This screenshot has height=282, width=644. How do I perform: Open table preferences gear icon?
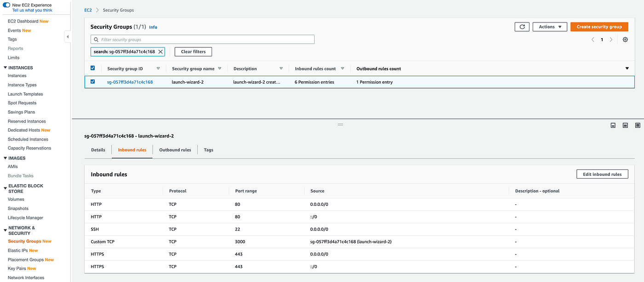click(625, 39)
